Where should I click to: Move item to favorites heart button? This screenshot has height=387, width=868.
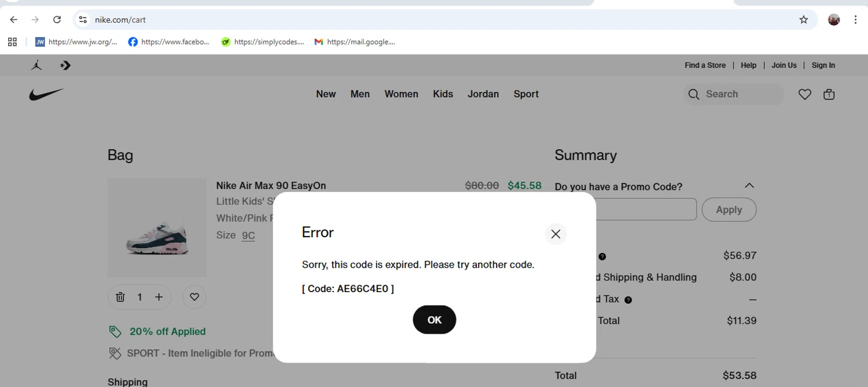[x=194, y=297]
